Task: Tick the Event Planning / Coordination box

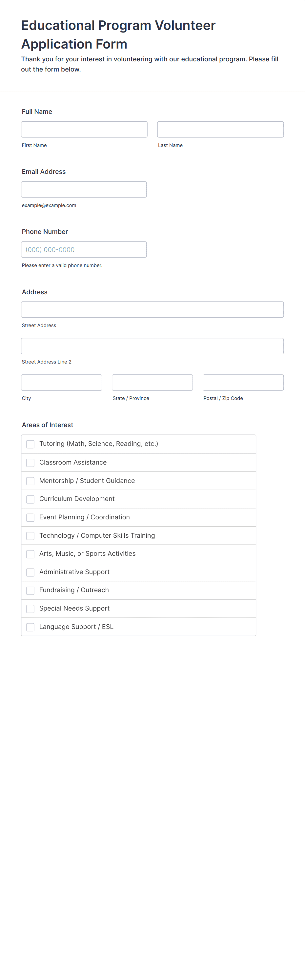Action: click(30, 517)
